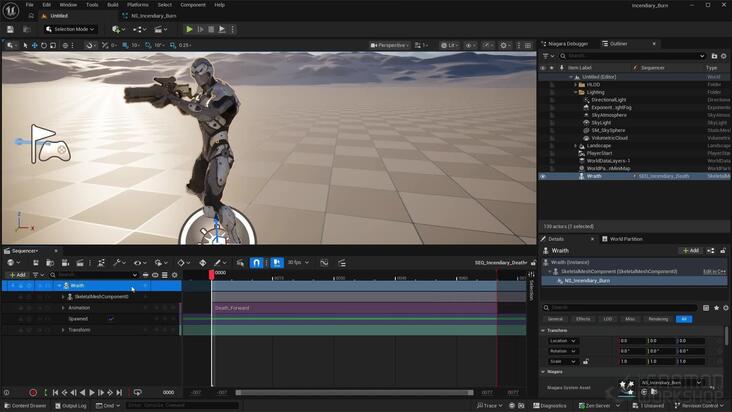732x412 pixels.
Task: Toggle the Spawned checkbox in Sequencer
Action: click(111, 319)
